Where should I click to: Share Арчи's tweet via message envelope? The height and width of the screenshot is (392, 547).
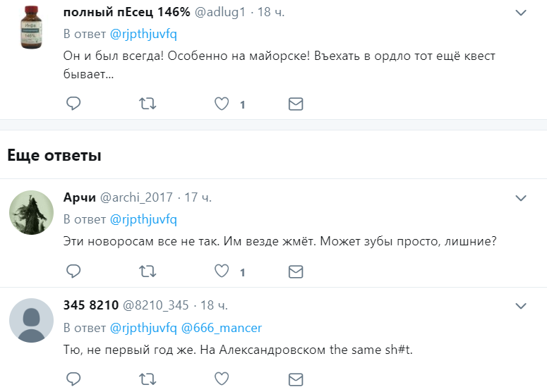(296, 271)
